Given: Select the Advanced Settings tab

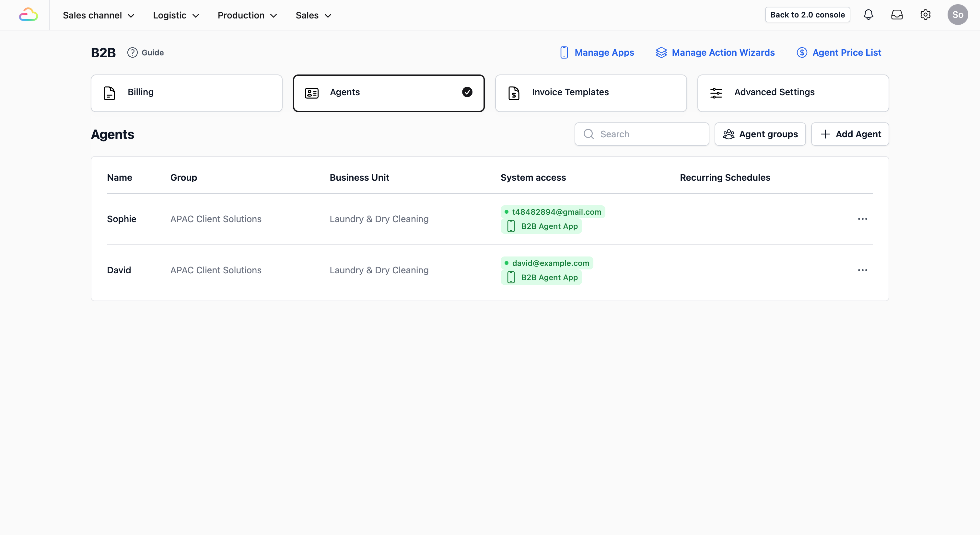Looking at the screenshot, I should click(793, 93).
